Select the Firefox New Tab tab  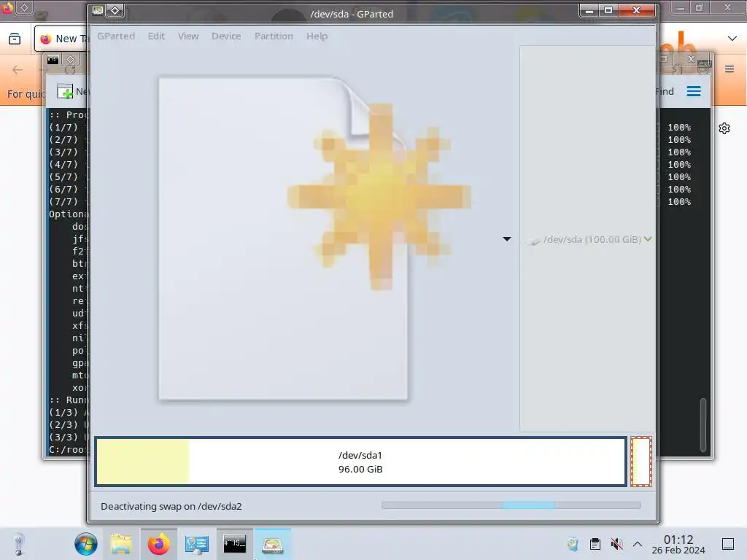pyautogui.click(x=61, y=39)
